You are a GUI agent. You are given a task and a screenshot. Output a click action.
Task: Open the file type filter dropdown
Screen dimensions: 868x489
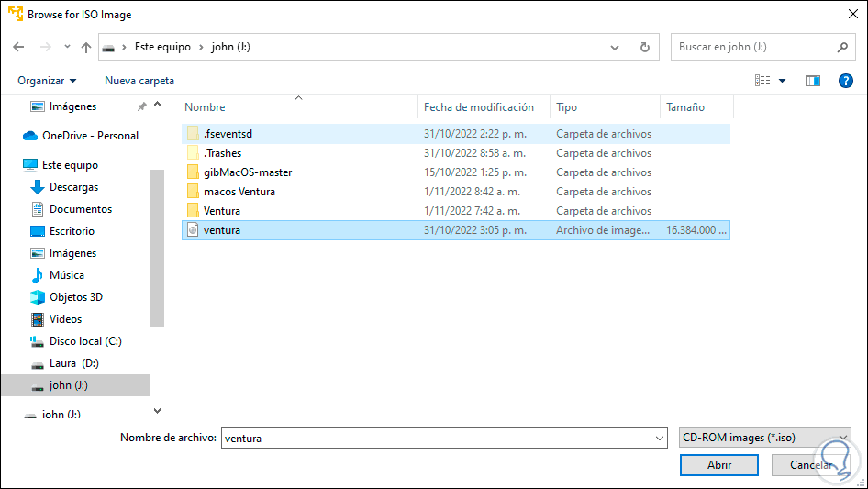764,438
